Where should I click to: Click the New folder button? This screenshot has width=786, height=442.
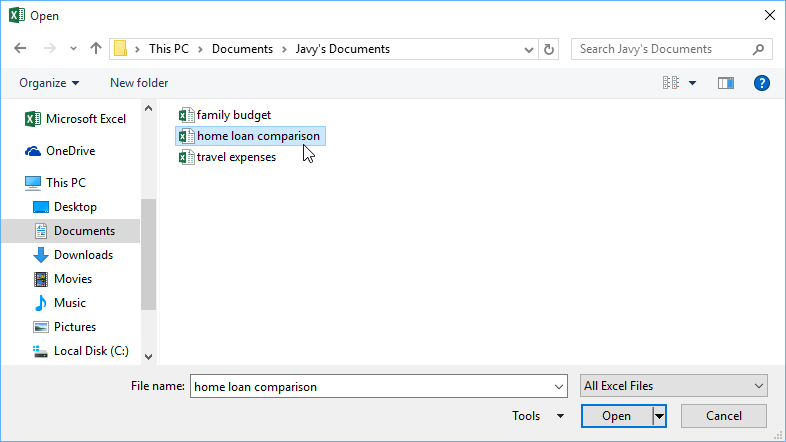point(139,83)
